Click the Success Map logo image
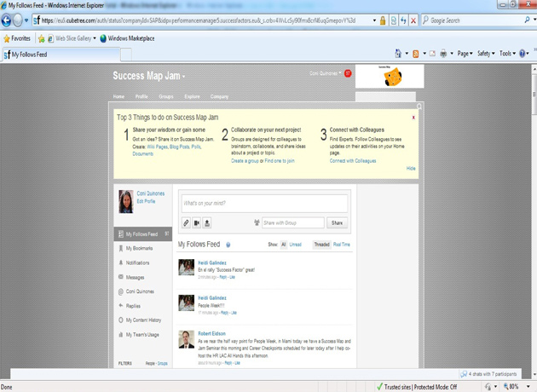537x392 pixels. click(390, 76)
